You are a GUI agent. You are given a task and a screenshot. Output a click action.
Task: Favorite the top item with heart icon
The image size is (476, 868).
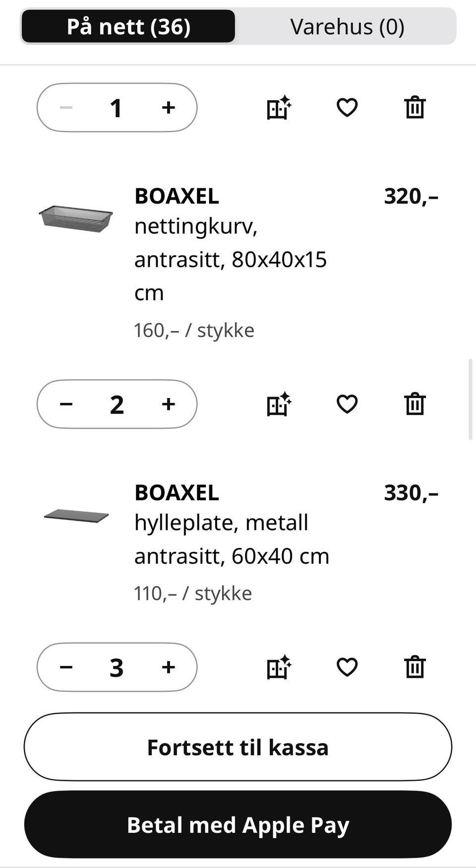(347, 107)
